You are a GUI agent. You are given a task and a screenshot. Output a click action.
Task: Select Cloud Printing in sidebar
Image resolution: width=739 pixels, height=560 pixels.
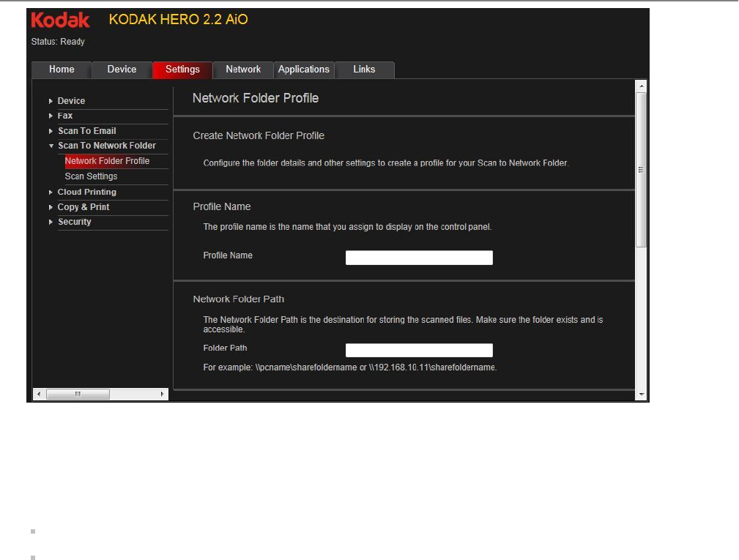tap(86, 193)
